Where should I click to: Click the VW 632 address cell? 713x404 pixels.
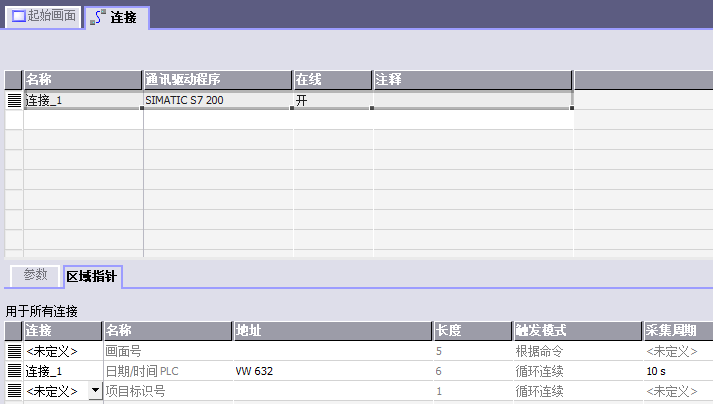click(x=333, y=371)
